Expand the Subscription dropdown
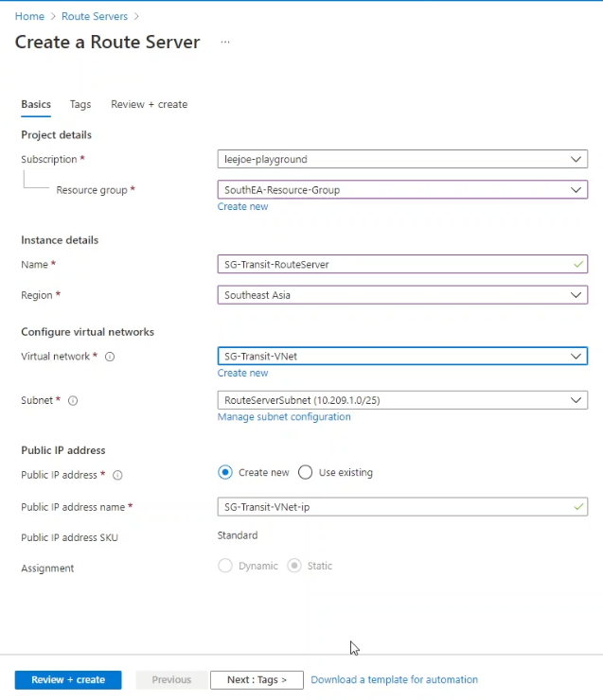 (402, 159)
